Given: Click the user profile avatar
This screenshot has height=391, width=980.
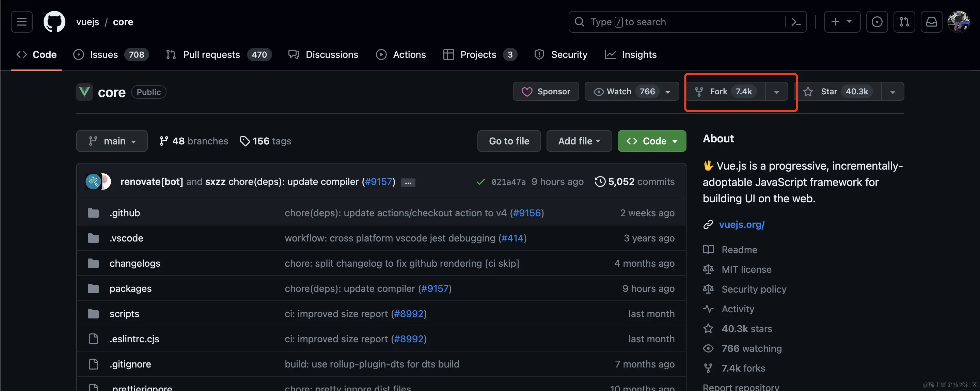Looking at the screenshot, I should (958, 22).
